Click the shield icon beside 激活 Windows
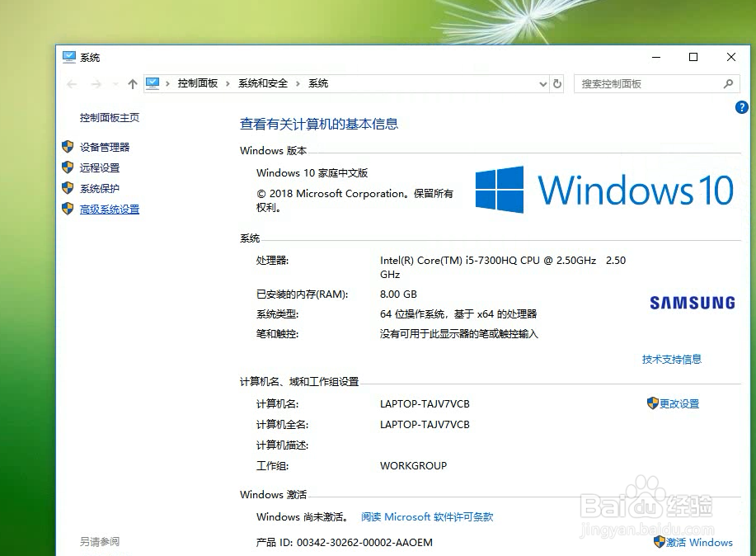The width and height of the screenshot is (756, 556). click(659, 542)
